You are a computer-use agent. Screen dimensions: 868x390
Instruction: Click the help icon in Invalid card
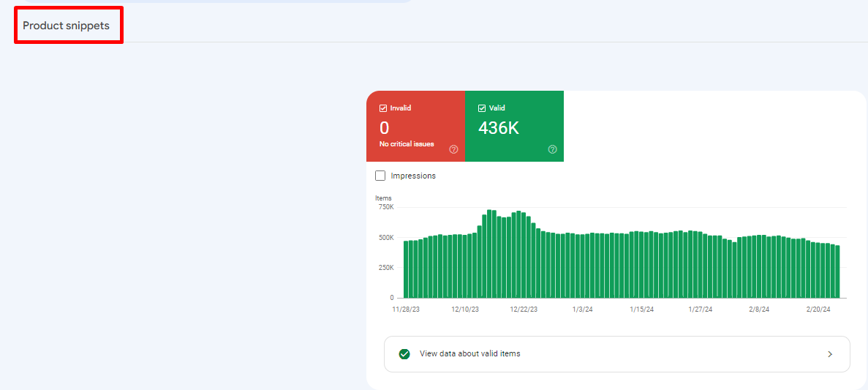[x=453, y=149]
